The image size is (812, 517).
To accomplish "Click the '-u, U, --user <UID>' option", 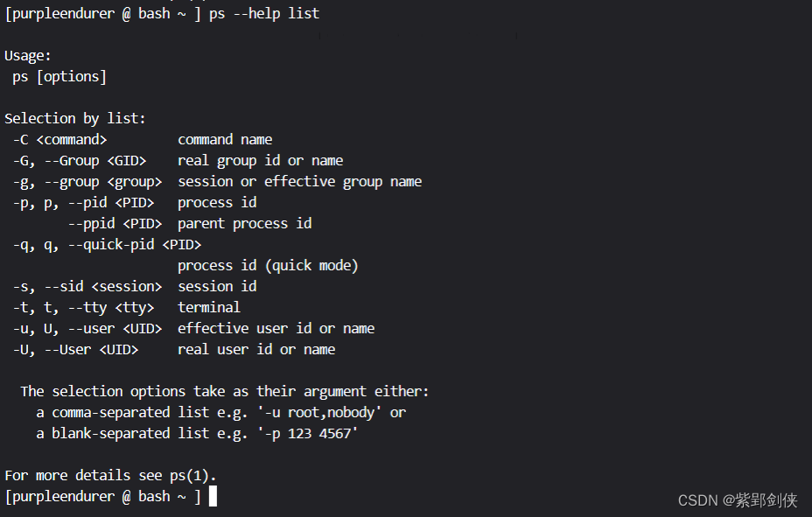I will (87, 328).
